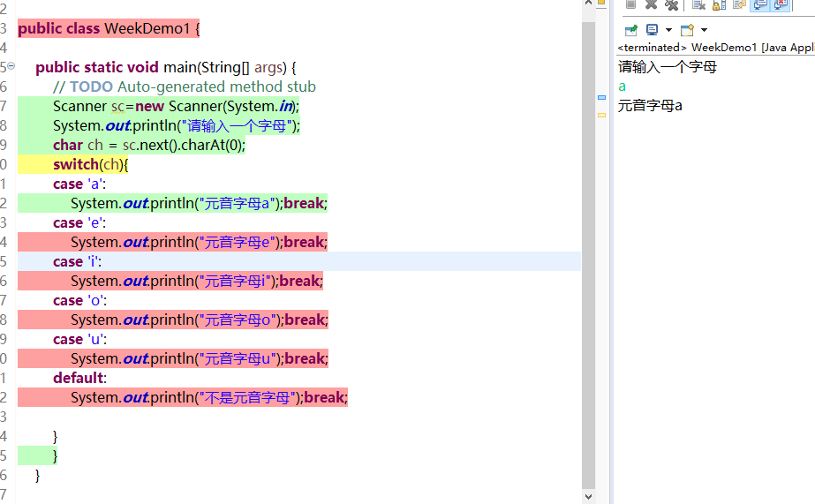
Task: Click the yellow warning marker in overview ruler
Action: tap(601, 115)
